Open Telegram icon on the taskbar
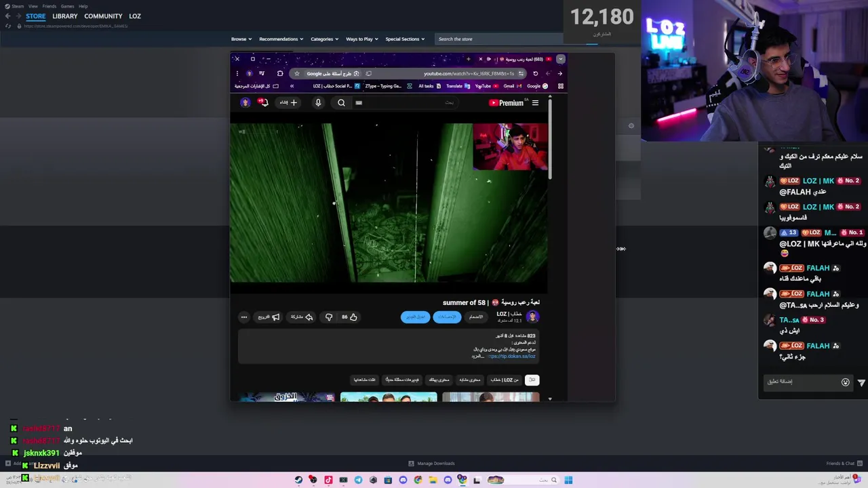The height and width of the screenshot is (488, 868). [358, 480]
